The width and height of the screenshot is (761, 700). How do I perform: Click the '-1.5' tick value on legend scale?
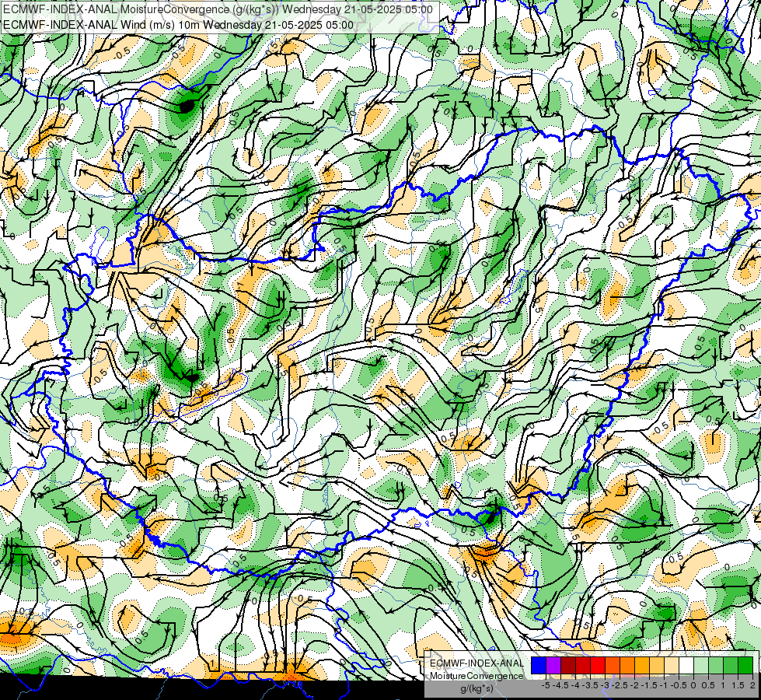649,685
